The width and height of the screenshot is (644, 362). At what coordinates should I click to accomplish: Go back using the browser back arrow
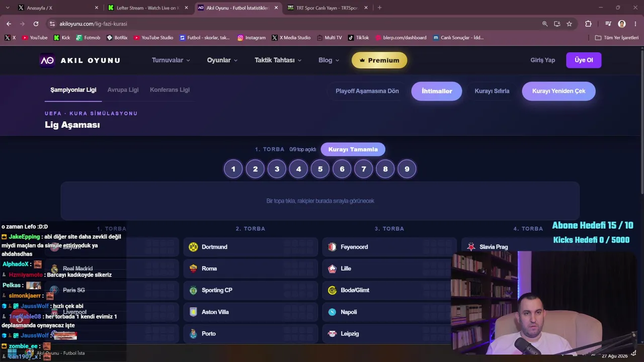pyautogui.click(x=9, y=24)
